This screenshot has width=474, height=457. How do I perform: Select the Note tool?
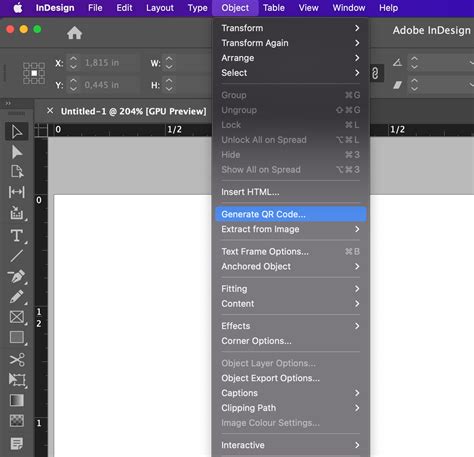pos(17,443)
